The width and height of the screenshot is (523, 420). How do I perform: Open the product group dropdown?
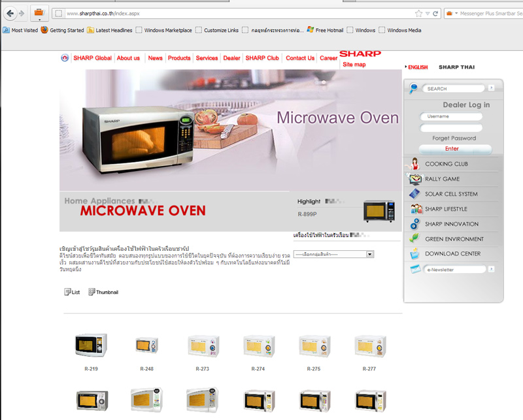333,254
